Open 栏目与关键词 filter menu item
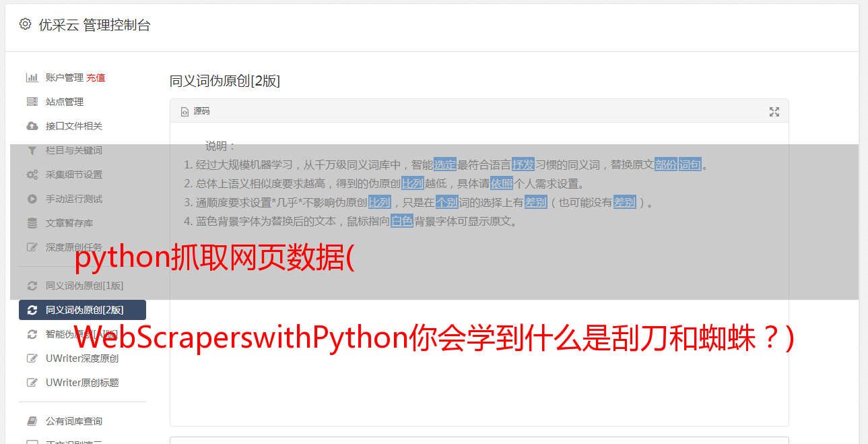Screen dimensions: 868x444 (x=74, y=150)
